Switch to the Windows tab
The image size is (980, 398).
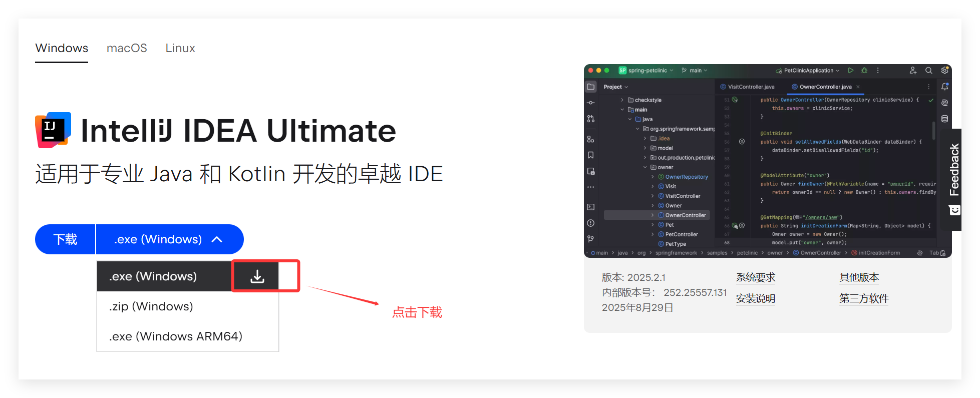pyautogui.click(x=62, y=48)
